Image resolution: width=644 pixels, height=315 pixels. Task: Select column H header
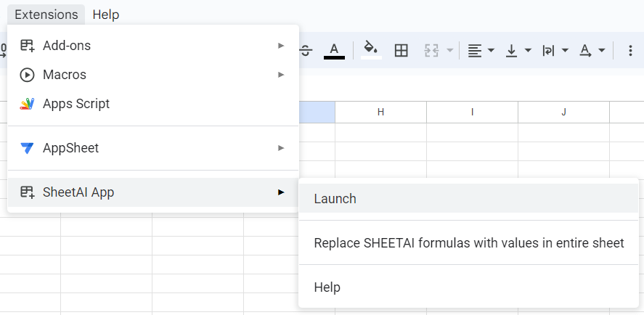click(380, 112)
